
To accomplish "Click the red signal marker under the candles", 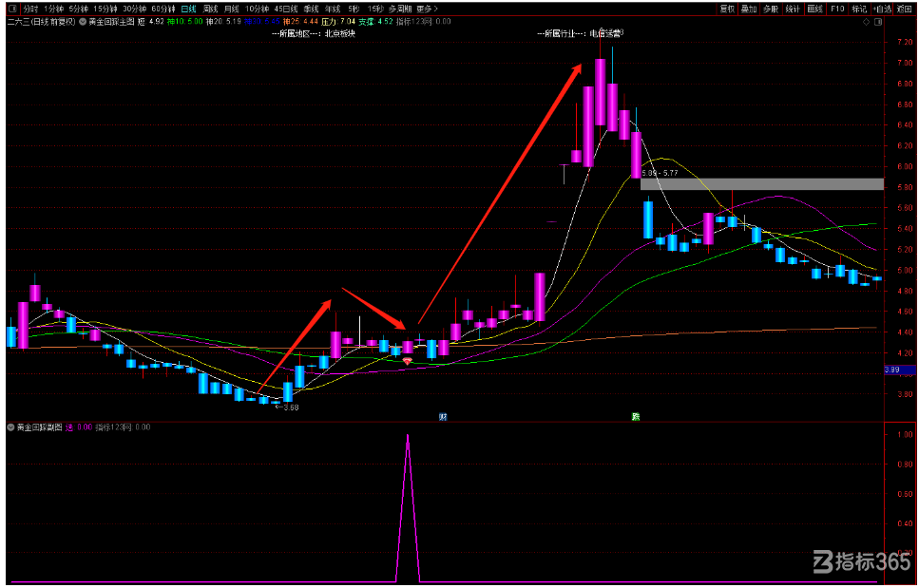I will (408, 361).
